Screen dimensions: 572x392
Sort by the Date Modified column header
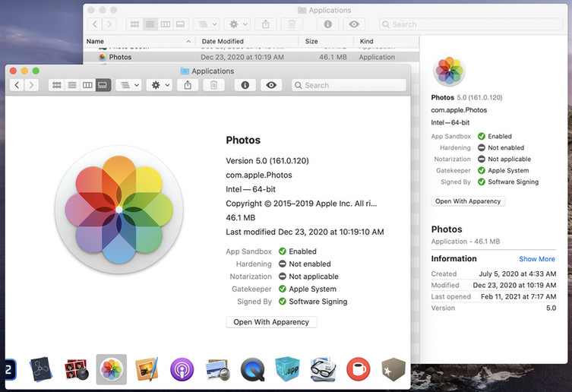[x=248, y=41]
